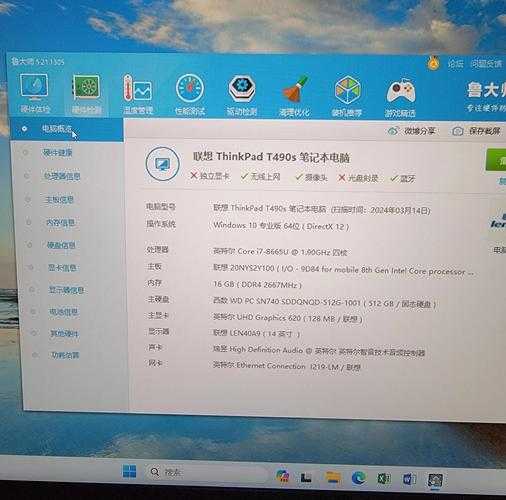Select 电池信息 in the sidebar
Viewport: 506px width, 500px height.
click(64, 312)
